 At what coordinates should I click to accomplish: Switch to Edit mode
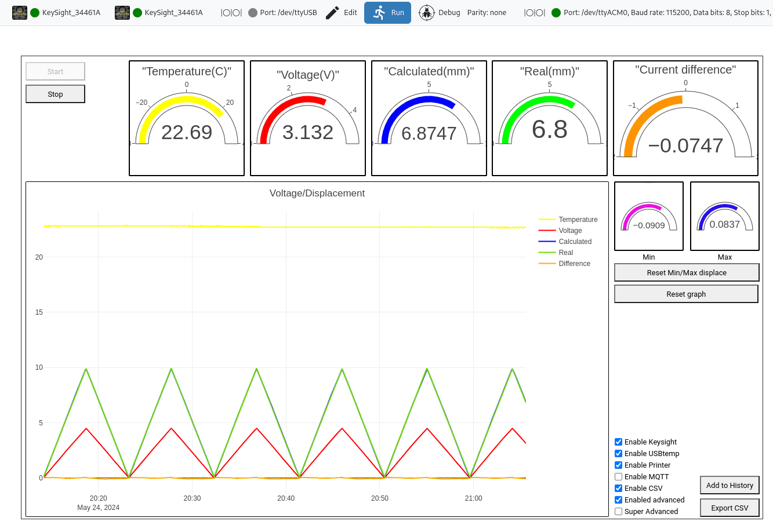click(x=341, y=13)
